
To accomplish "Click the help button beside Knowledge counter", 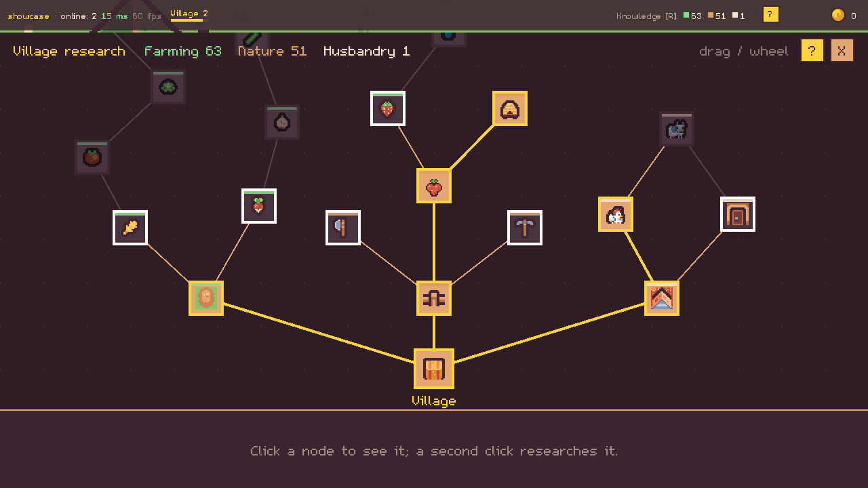I will tap(770, 15).
